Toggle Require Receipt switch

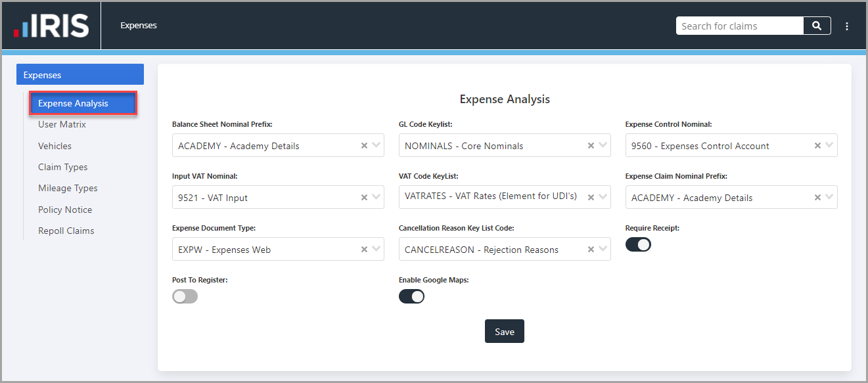tap(638, 244)
